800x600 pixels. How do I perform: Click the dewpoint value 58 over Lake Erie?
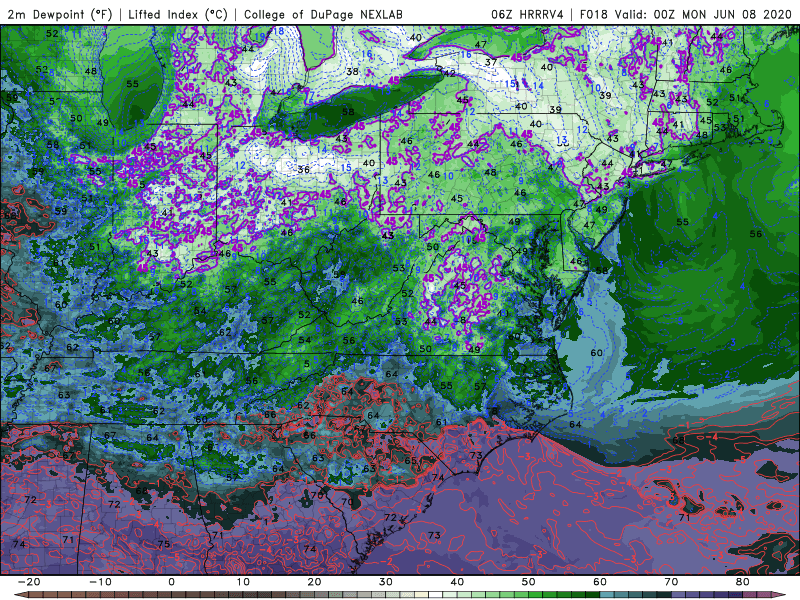(x=348, y=112)
